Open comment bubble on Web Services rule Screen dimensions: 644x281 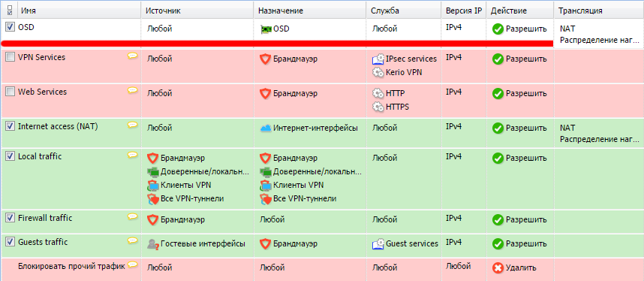click(132, 90)
